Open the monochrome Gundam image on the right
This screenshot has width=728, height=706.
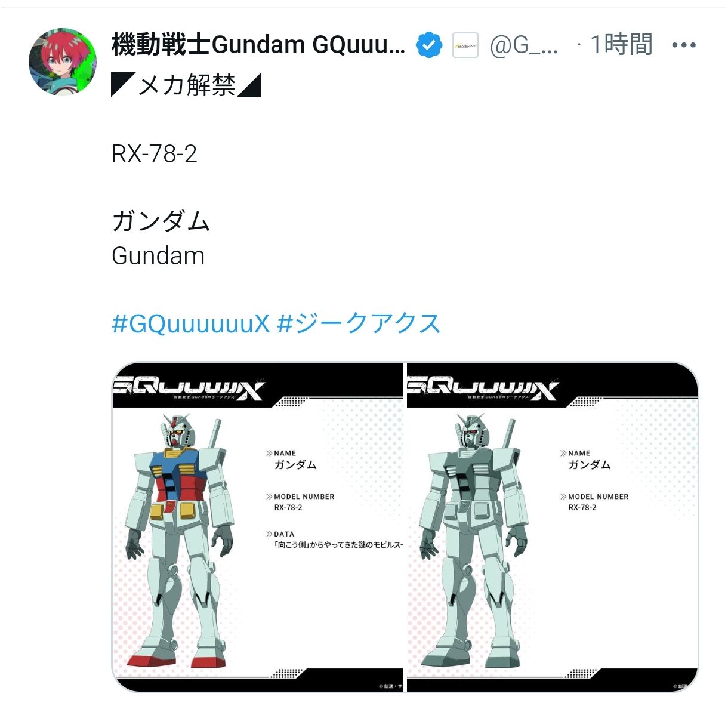click(x=552, y=528)
